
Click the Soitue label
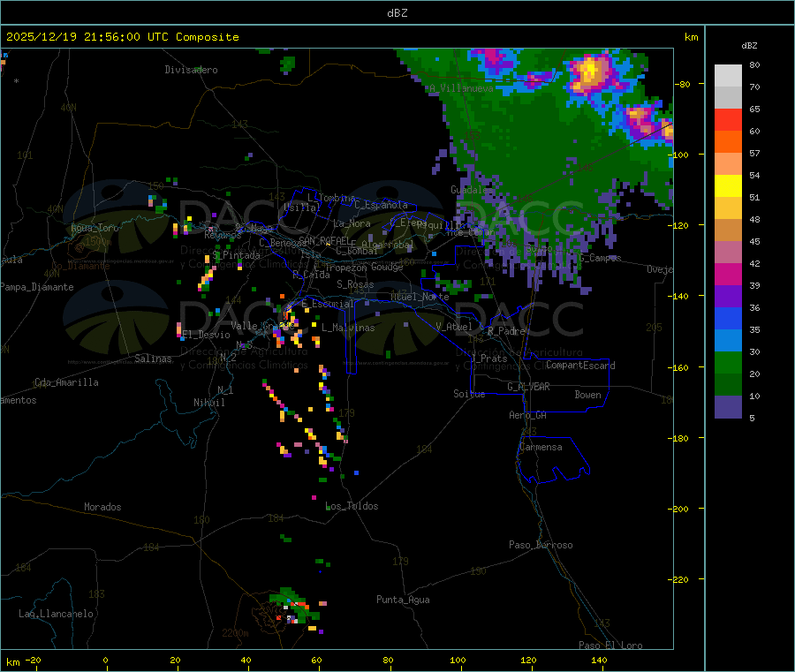pos(469,394)
